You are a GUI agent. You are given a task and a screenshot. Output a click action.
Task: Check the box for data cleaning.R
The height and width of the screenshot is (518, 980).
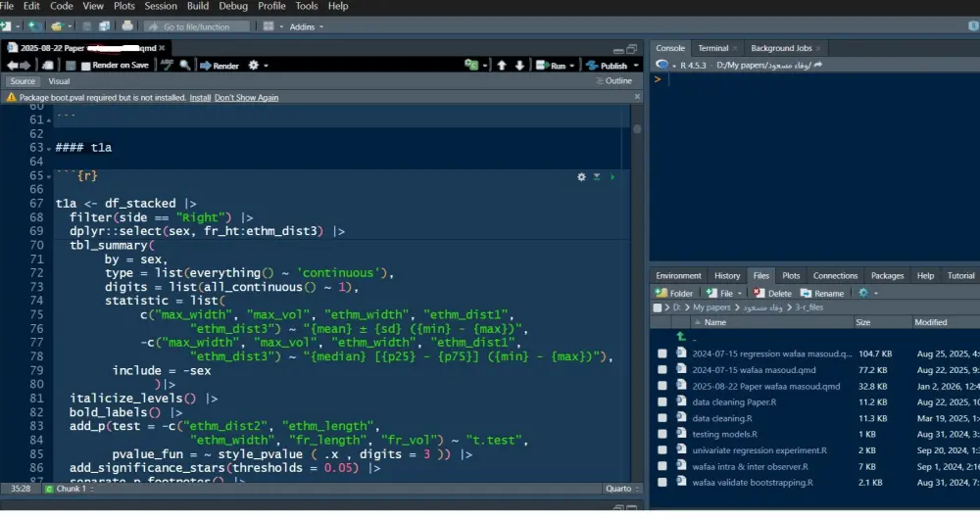click(x=661, y=419)
